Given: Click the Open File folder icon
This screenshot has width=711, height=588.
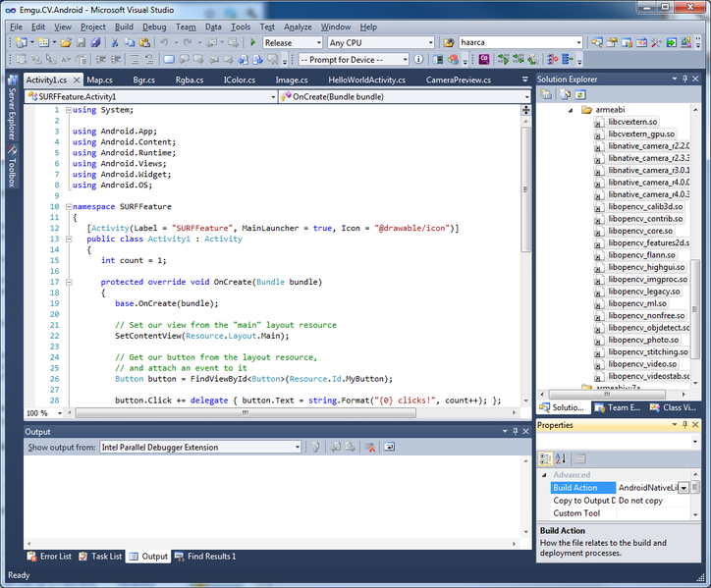Looking at the screenshot, I should pyautogui.click(x=66, y=42).
